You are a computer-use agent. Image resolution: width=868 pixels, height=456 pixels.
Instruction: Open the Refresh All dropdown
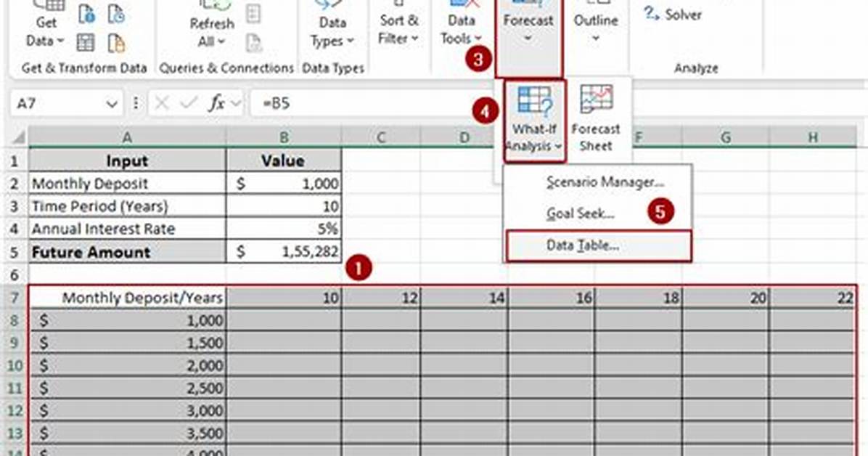coord(211,25)
